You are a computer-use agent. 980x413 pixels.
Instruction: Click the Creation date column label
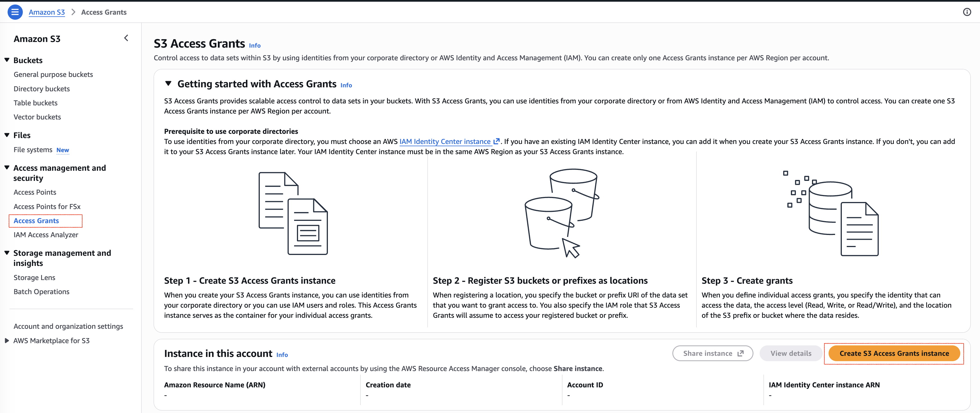pos(388,385)
